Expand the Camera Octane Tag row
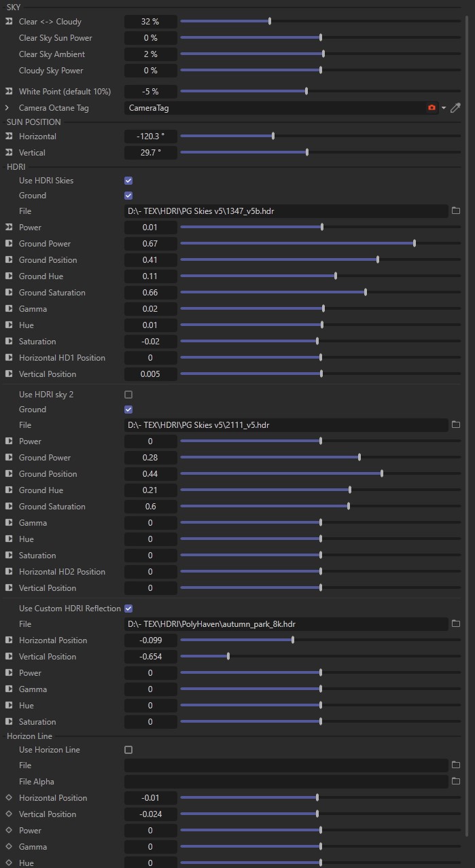This screenshot has height=868, width=475. pyautogui.click(x=7, y=108)
